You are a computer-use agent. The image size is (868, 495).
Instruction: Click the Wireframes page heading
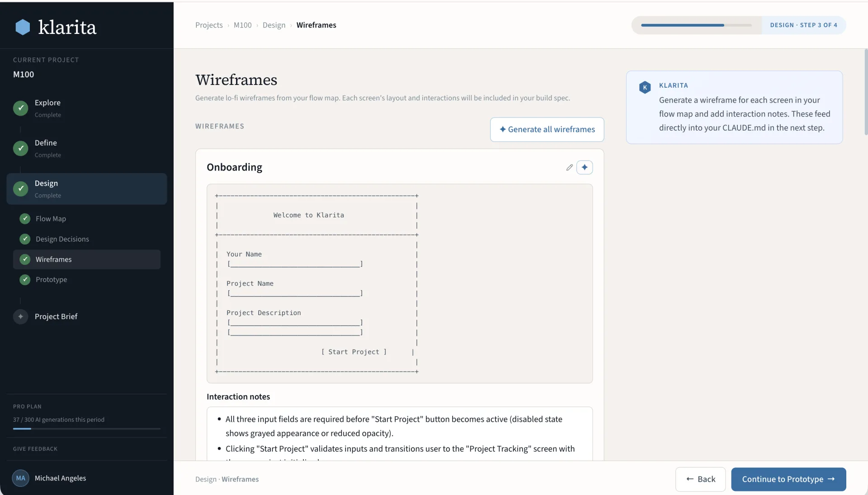[236, 80]
